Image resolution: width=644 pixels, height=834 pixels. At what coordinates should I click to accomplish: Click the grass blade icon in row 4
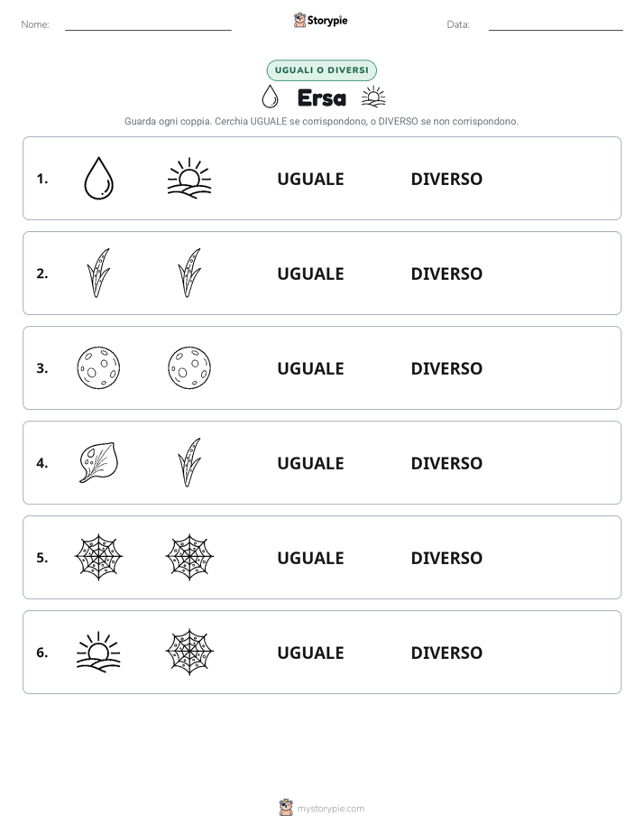(189, 462)
